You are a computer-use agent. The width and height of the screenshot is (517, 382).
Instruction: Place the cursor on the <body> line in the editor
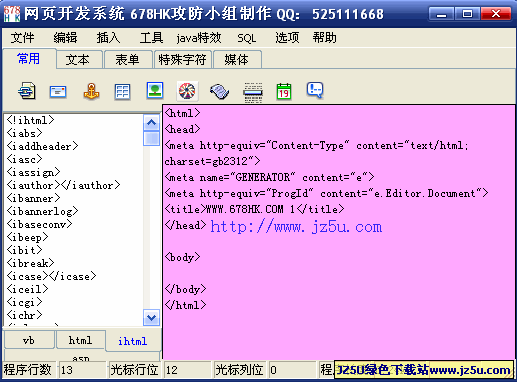coord(182,257)
